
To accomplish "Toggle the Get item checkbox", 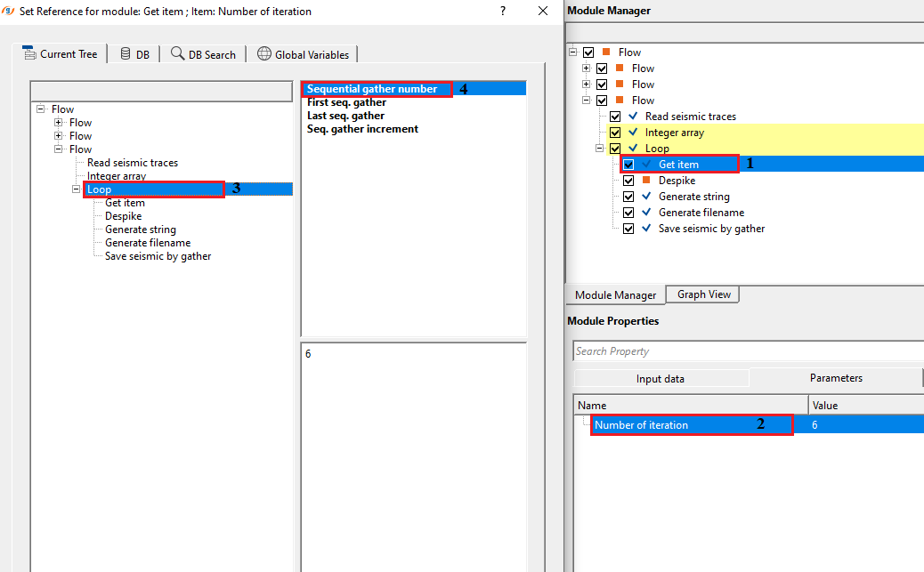I will tap(628, 165).
